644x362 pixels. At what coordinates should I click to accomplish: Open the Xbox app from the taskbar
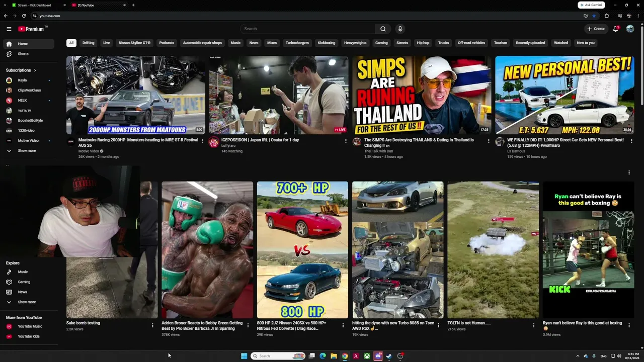[367, 356]
